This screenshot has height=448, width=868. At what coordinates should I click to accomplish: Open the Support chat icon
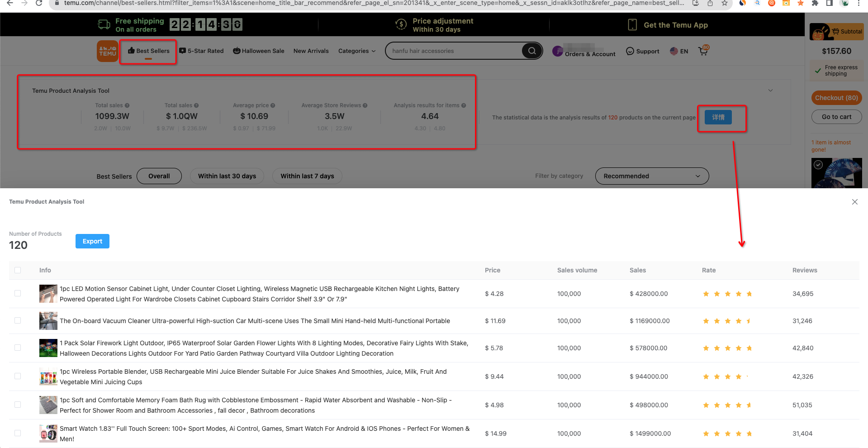630,51
